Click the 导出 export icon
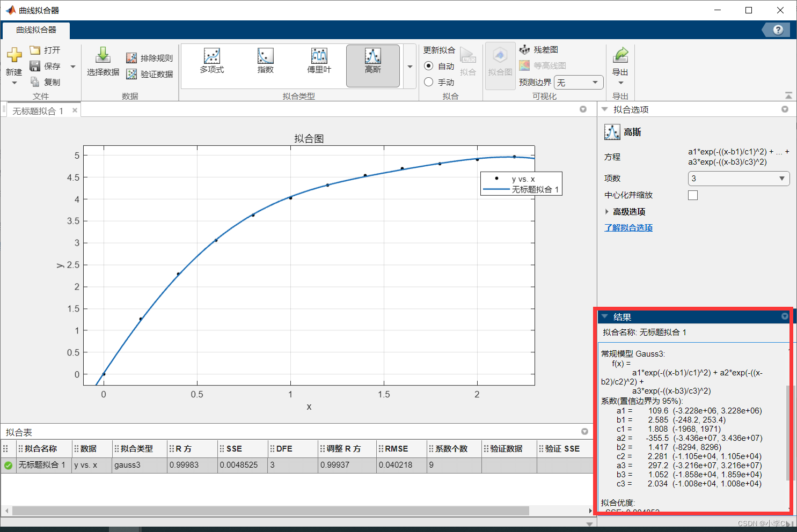 [x=620, y=55]
